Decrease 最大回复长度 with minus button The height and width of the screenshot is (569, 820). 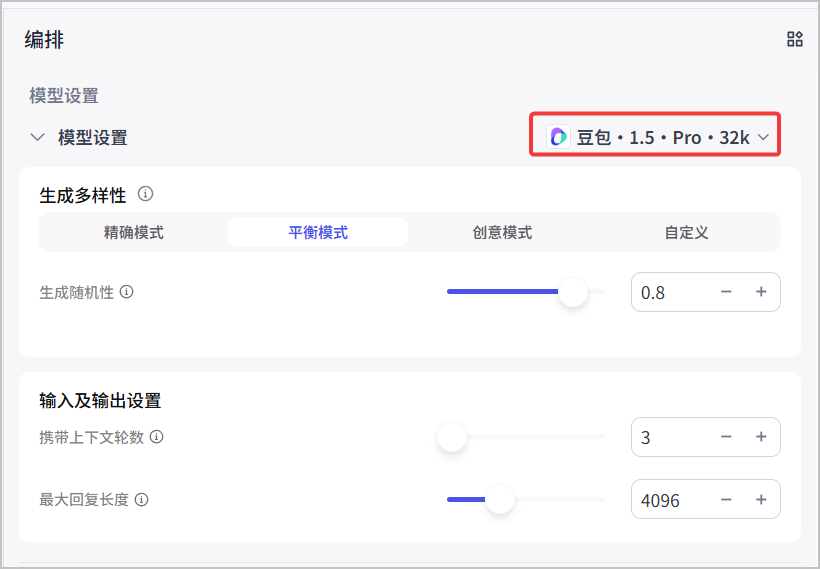[x=726, y=500]
